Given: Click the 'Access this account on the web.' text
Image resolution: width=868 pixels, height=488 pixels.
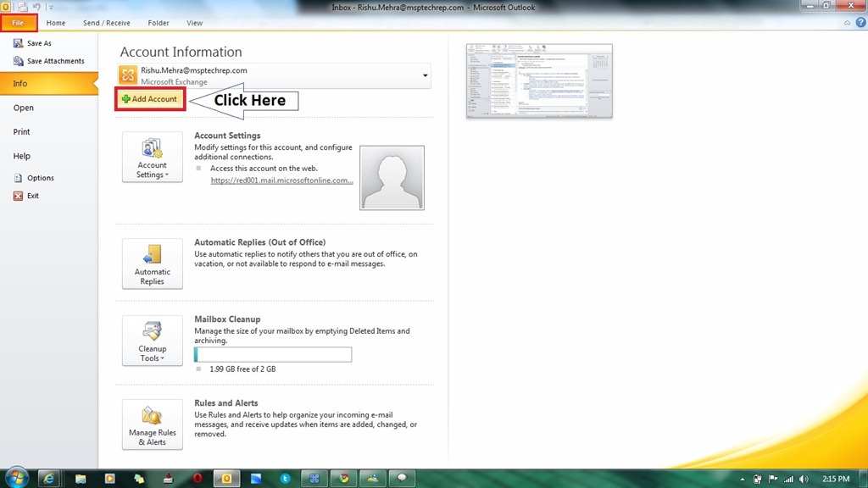Looking at the screenshot, I should click(x=264, y=169).
